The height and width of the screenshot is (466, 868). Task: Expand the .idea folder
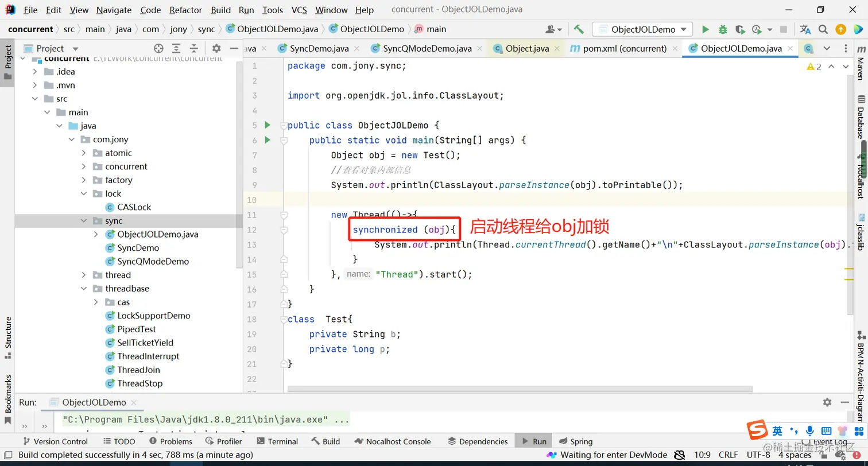tap(35, 72)
